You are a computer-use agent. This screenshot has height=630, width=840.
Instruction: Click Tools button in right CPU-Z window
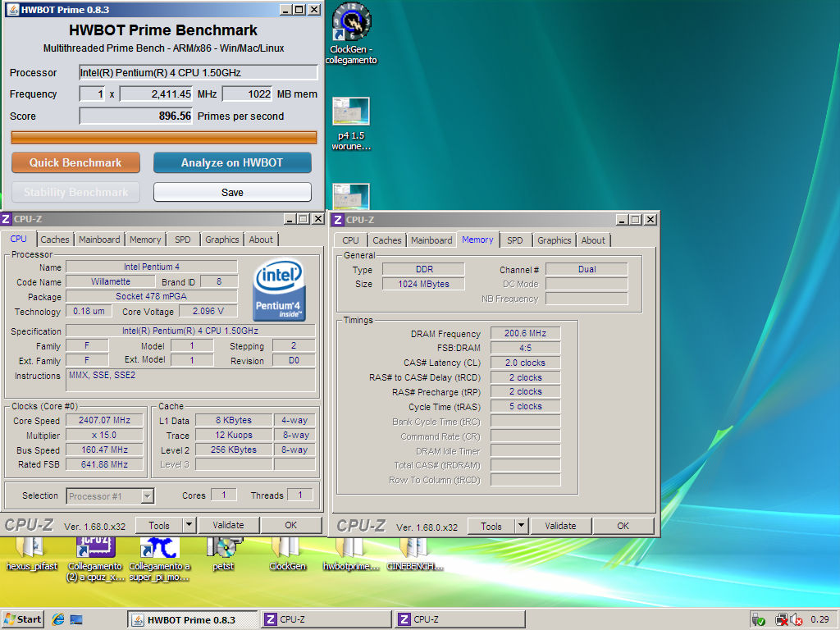[491, 526]
